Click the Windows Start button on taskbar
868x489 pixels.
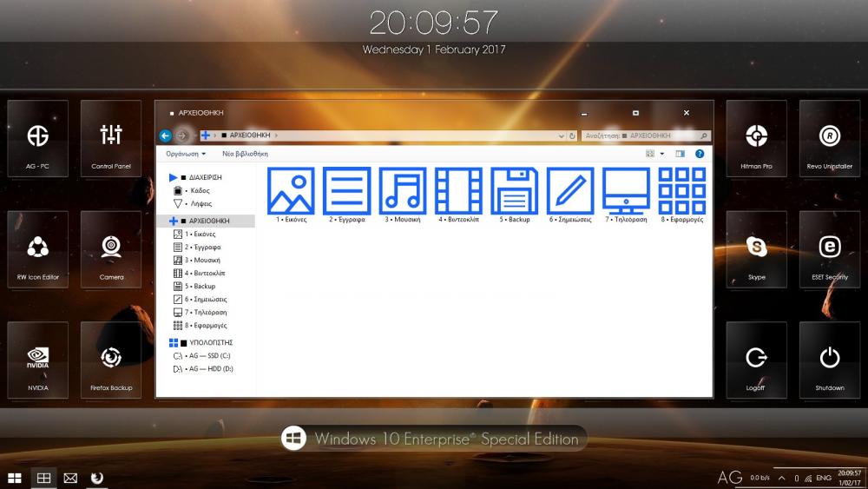point(15,478)
